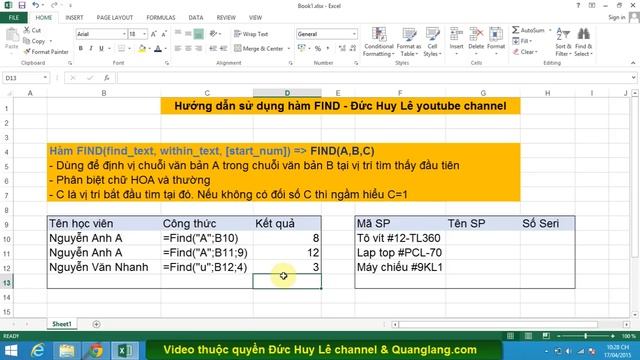Open Sort & Filter menu
Viewport: 640px width, 360px height.
tap(563, 42)
